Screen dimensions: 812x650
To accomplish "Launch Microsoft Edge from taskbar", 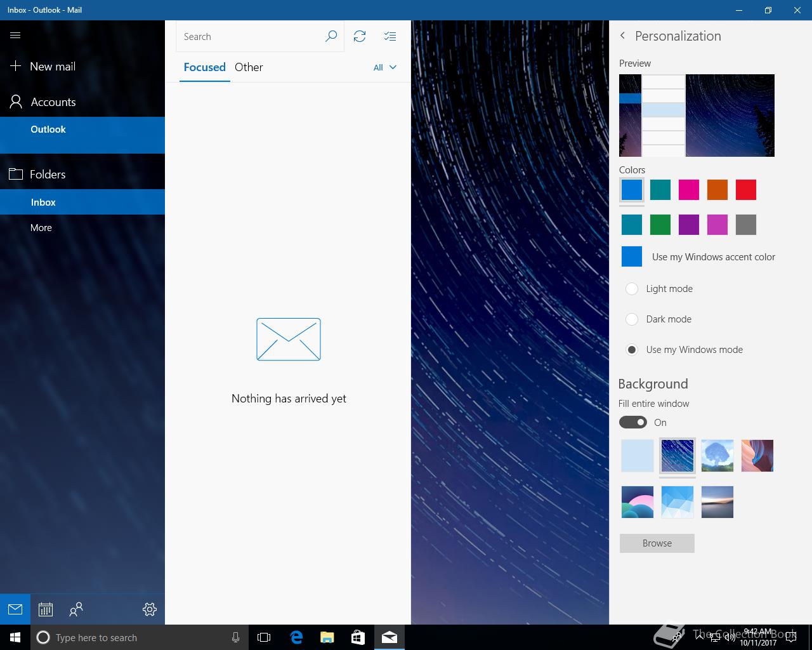I will (296, 637).
